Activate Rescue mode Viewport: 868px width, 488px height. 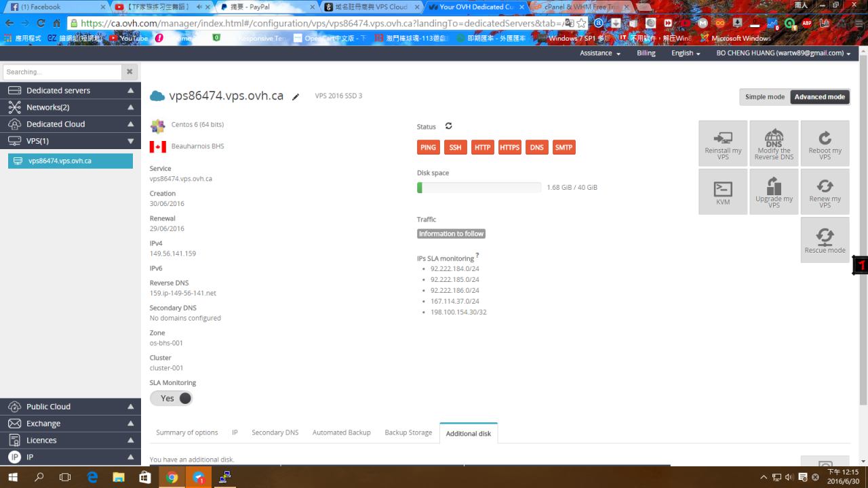click(825, 240)
